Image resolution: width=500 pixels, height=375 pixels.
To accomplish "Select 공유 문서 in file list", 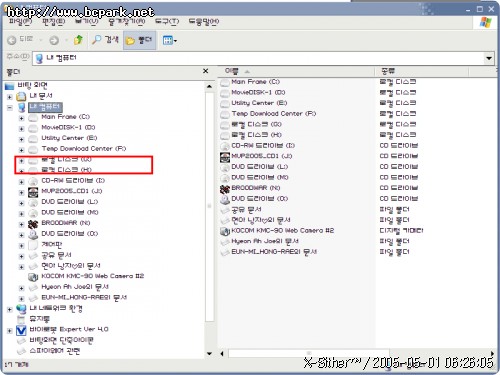I will (x=246, y=210).
